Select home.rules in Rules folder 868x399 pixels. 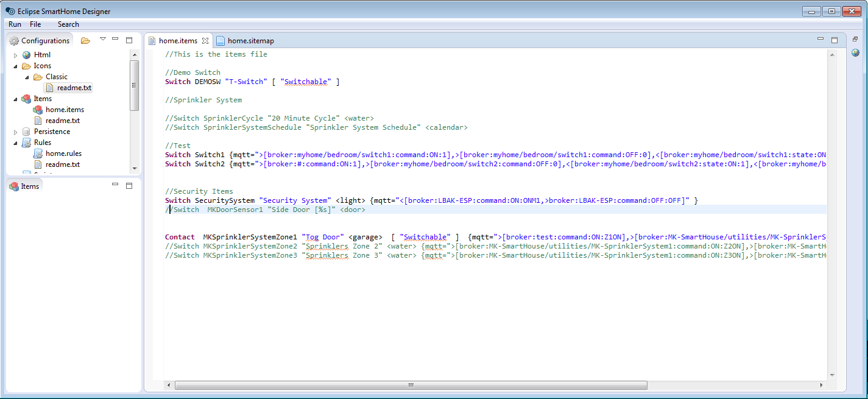[63, 154]
